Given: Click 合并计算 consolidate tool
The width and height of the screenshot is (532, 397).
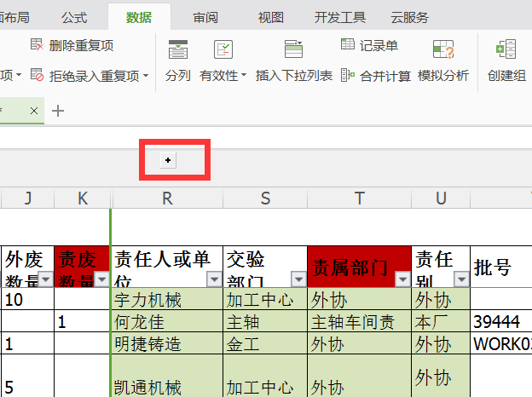Looking at the screenshot, I should click(x=376, y=76).
